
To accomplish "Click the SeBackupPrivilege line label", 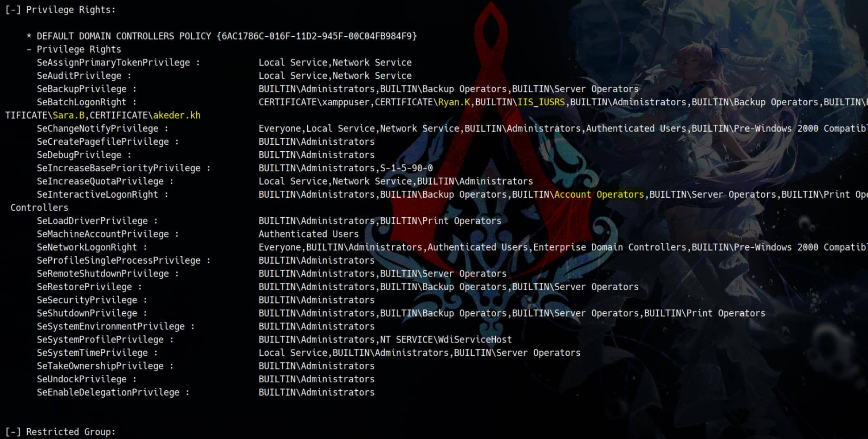I will [x=82, y=89].
